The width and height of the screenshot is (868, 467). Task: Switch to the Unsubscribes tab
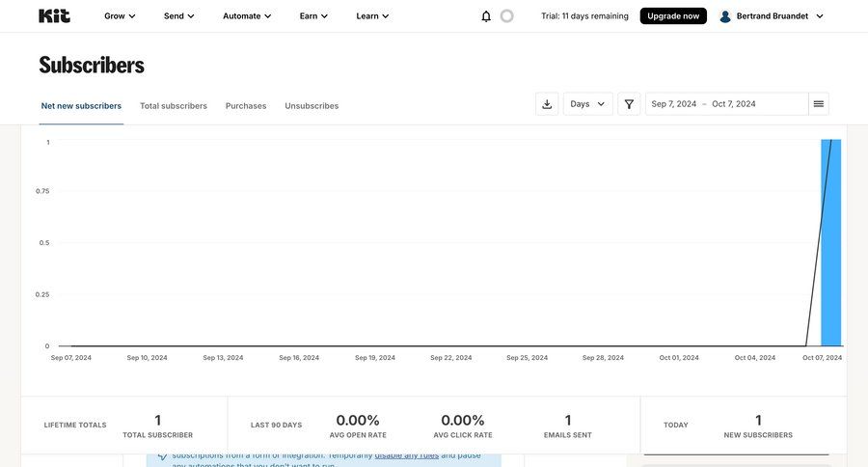coord(312,106)
